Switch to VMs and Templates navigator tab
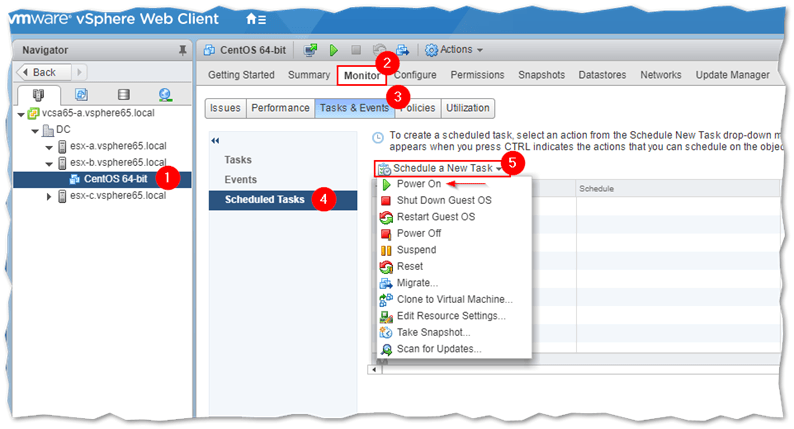Image resolution: width=794 pixels, height=429 pixels. point(81,95)
